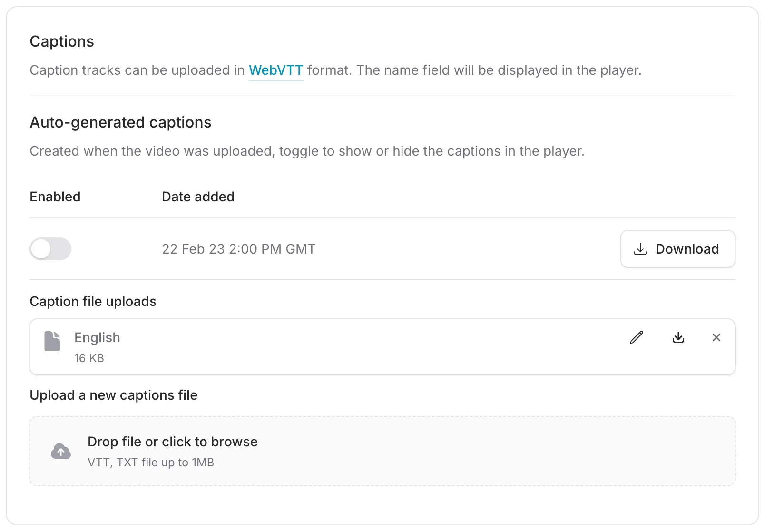The height and width of the screenshot is (532, 765).
Task: Click the English caption document icon
Action: coord(52,341)
